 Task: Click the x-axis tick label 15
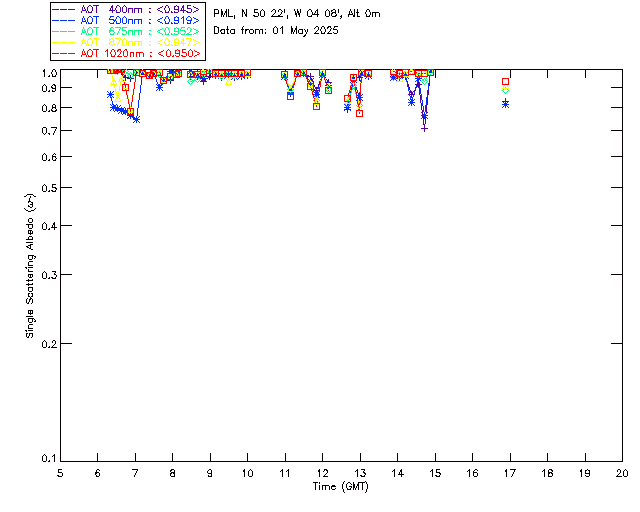click(x=435, y=473)
